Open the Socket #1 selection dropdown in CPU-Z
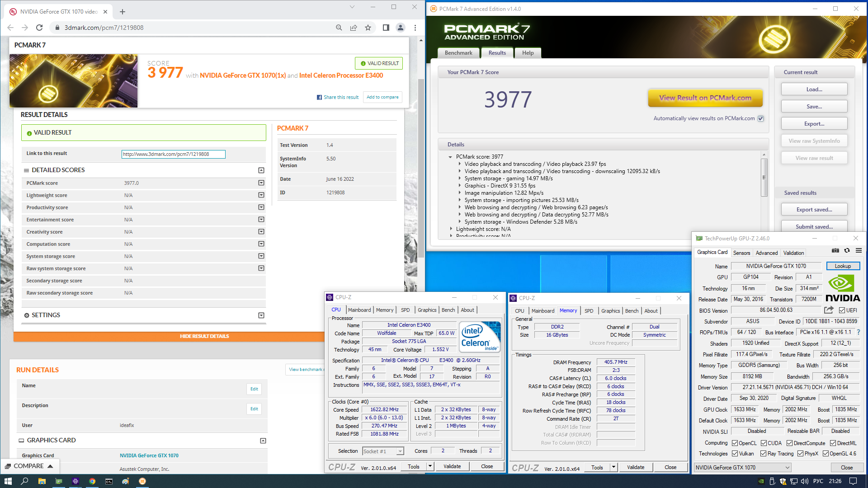Image resolution: width=868 pixels, height=488 pixels. pyautogui.click(x=400, y=451)
